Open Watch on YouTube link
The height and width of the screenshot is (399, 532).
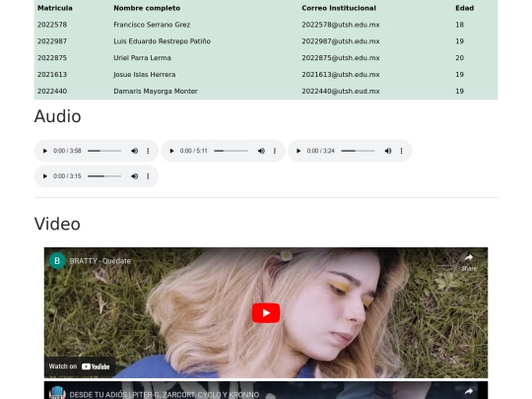80,366
